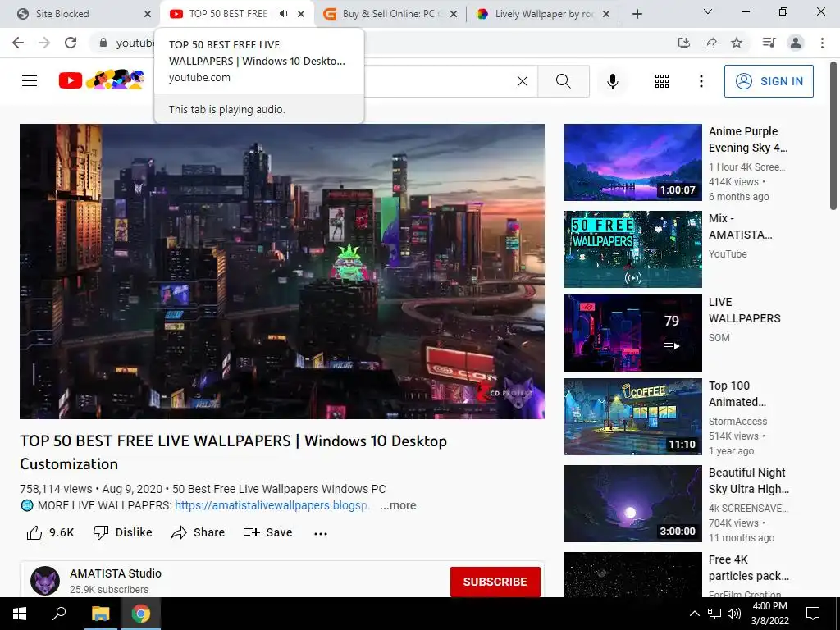Share the video
Viewport: 840px width, 630px height.
(x=198, y=532)
